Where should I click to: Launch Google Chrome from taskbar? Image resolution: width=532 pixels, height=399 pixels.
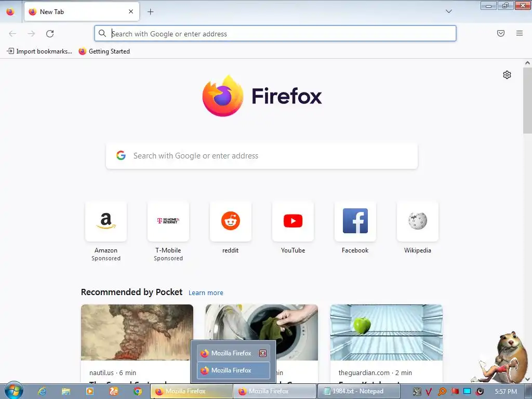137,391
